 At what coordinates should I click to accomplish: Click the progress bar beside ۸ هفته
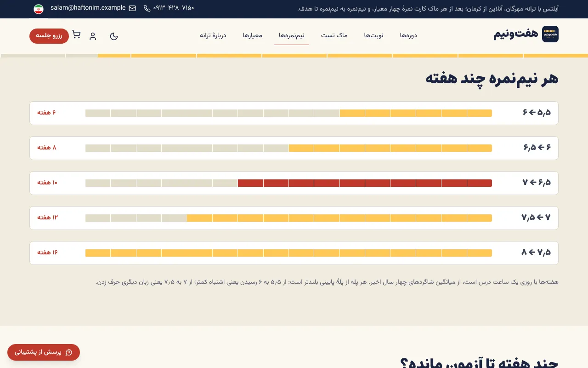(288, 148)
